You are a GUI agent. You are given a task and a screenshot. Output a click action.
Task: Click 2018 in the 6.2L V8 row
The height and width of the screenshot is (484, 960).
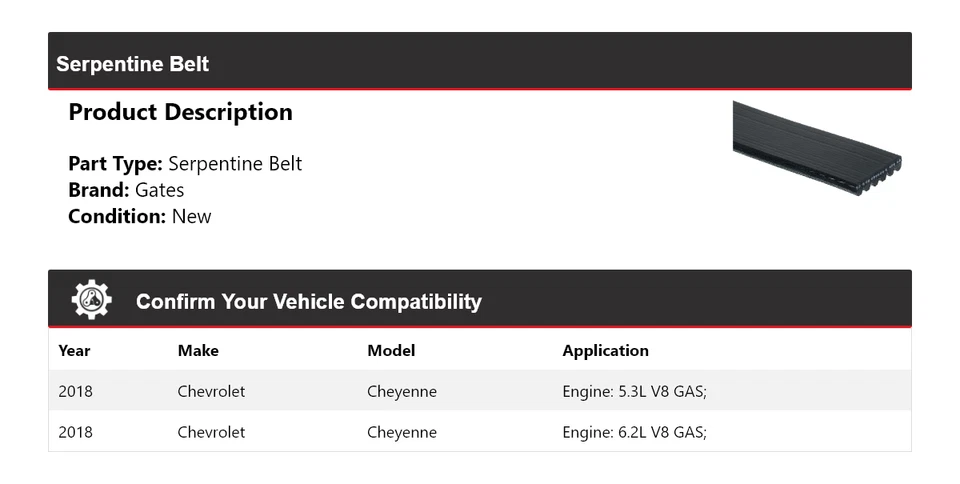point(75,432)
